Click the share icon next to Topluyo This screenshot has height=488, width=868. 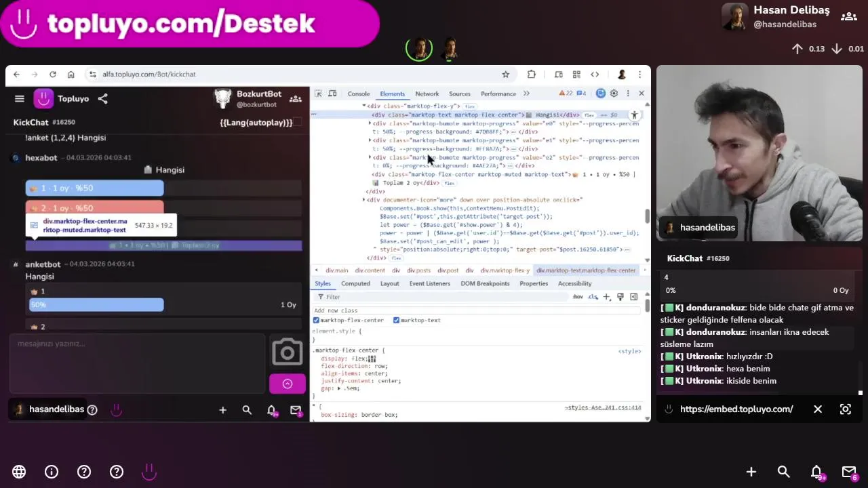coord(102,99)
